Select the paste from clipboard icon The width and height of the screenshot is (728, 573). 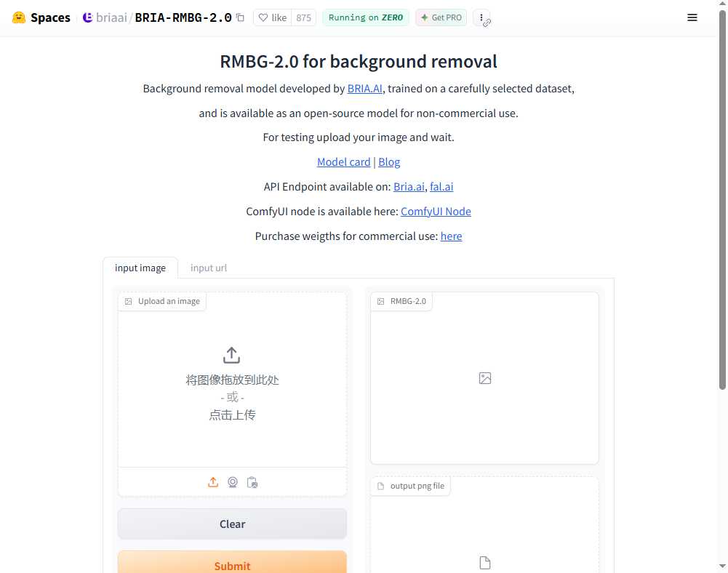click(x=252, y=482)
